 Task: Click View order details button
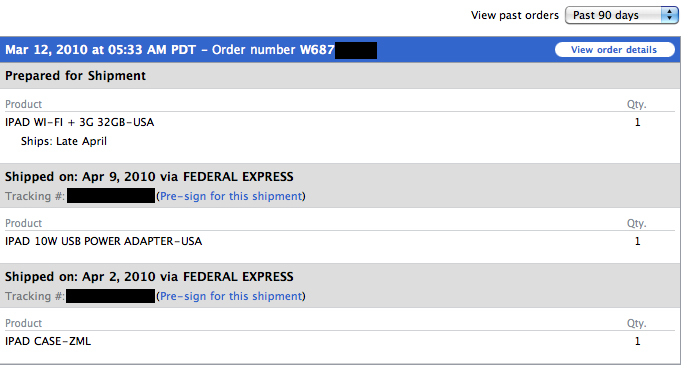coord(614,50)
